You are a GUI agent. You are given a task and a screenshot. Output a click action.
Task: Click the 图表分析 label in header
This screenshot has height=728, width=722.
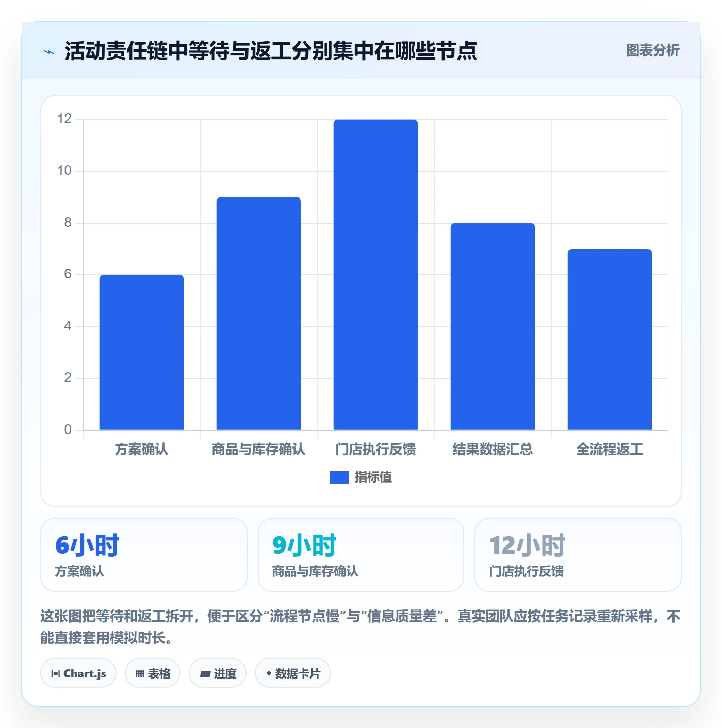tap(652, 51)
